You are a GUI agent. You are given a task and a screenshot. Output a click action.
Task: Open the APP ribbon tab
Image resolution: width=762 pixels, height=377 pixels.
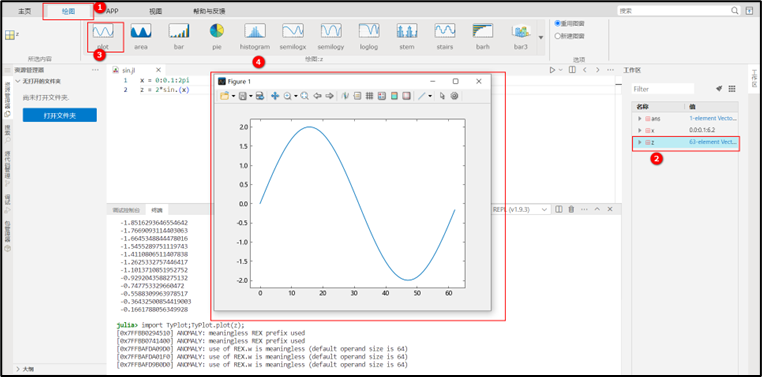(x=112, y=11)
